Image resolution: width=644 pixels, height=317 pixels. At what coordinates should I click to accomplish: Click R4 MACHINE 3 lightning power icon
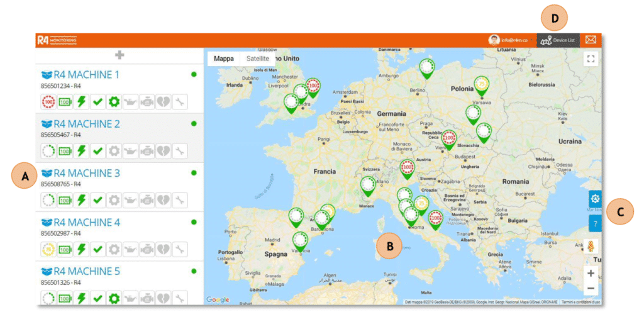coord(81,201)
